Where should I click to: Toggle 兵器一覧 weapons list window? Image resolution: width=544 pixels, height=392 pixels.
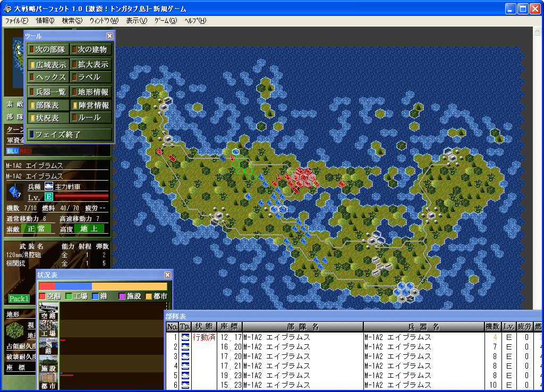(48, 92)
